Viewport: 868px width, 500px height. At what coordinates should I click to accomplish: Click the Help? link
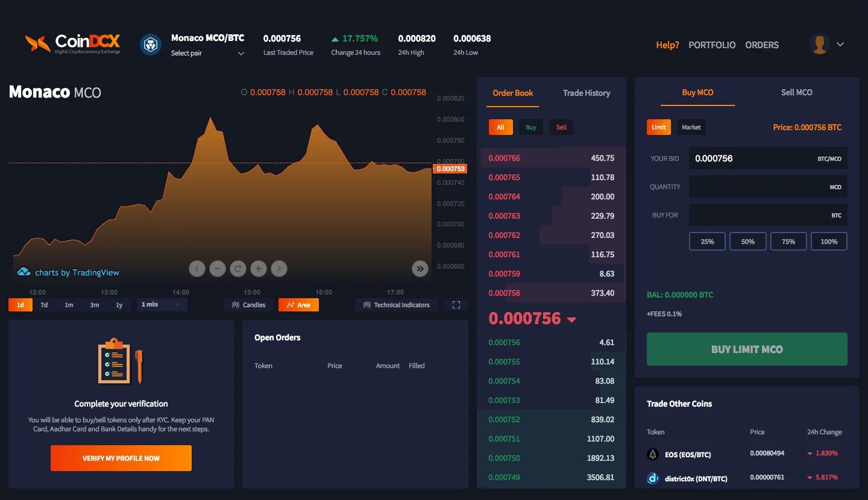pyautogui.click(x=667, y=45)
